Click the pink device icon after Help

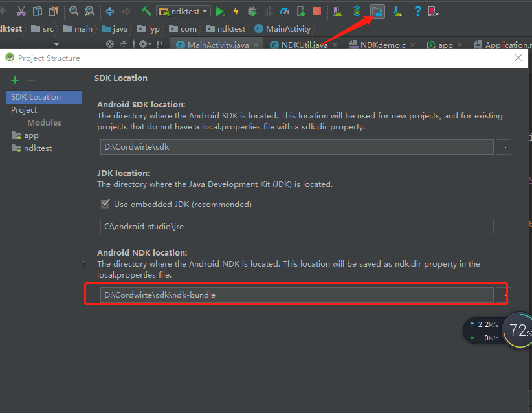point(433,12)
